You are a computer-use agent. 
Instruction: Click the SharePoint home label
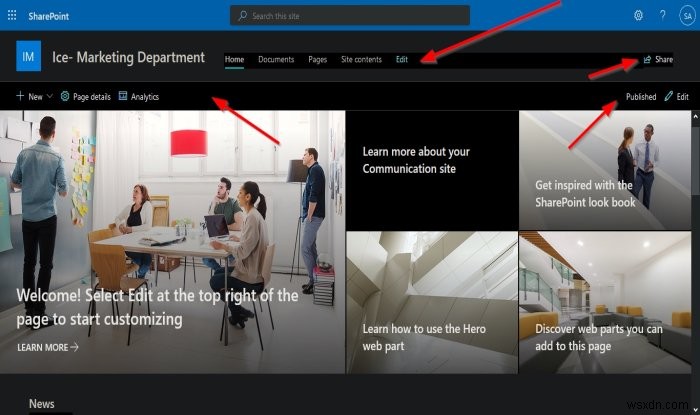click(x=49, y=17)
